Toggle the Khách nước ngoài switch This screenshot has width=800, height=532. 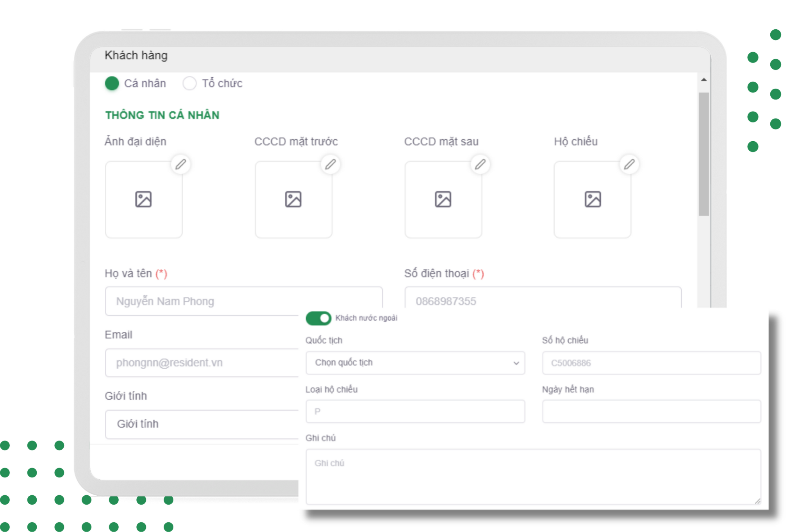pos(318,318)
